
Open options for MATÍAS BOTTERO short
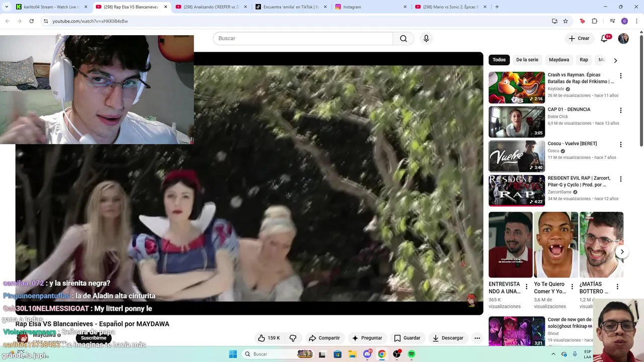pyautogui.click(x=617, y=287)
